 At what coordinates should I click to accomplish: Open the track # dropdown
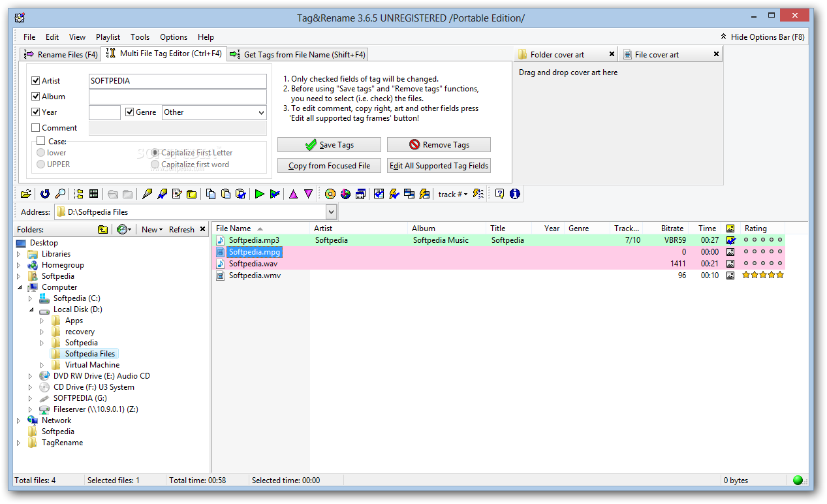pyautogui.click(x=453, y=194)
